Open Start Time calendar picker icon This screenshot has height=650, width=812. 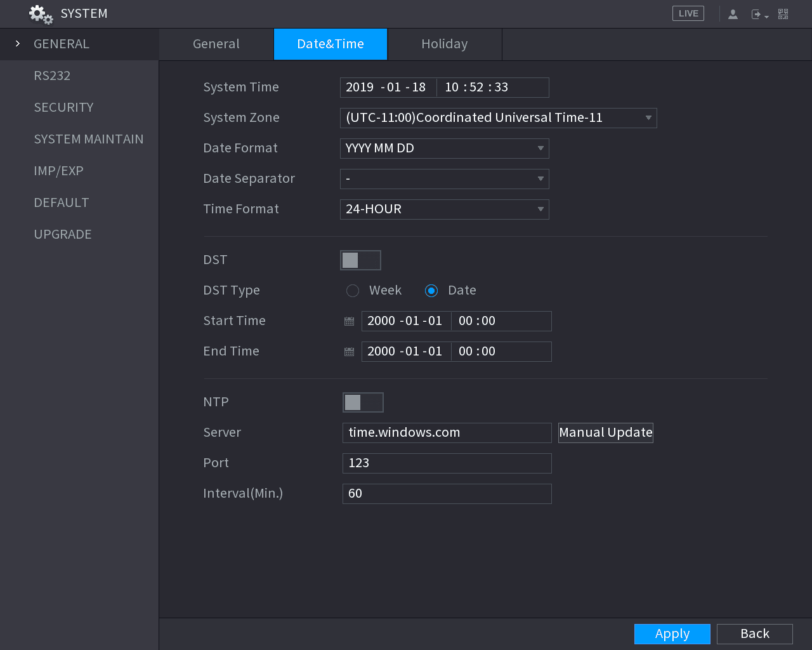pos(349,321)
